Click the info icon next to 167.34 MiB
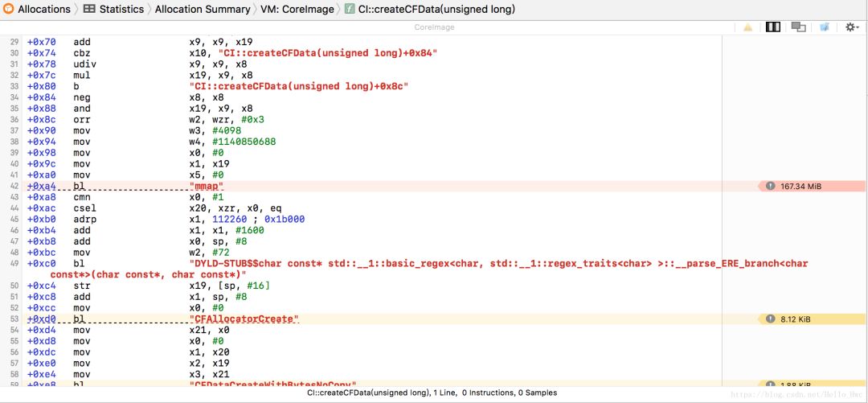This screenshot has height=403, width=868. (x=770, y=187)
